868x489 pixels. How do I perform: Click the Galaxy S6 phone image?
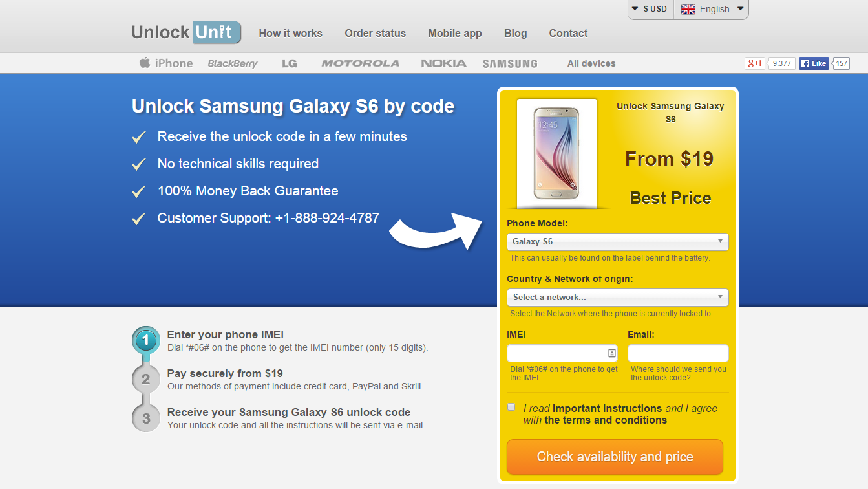556,153
